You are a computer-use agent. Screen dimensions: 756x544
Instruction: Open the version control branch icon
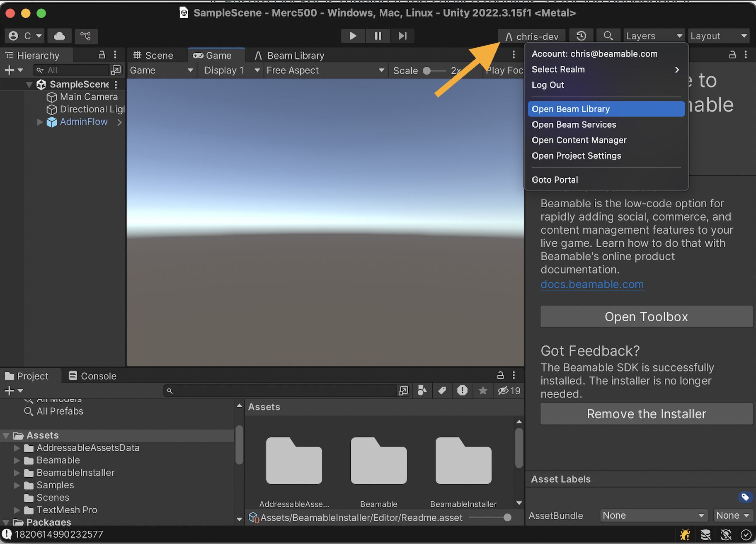point(86,36)
